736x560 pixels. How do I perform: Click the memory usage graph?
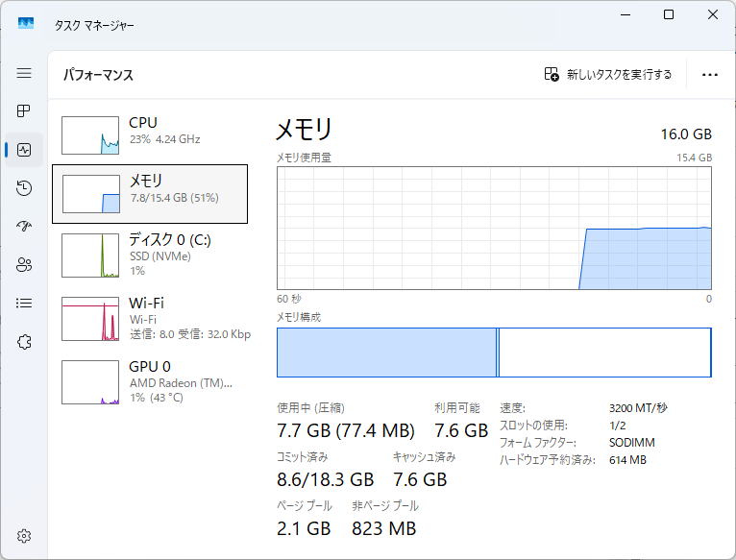pyautogui.click(x=494, y=228)
